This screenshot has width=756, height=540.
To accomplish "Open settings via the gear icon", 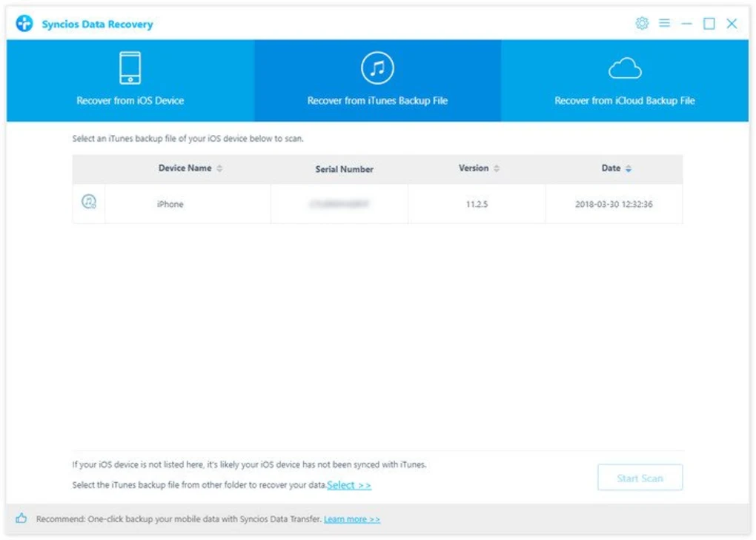I will 642,24.
